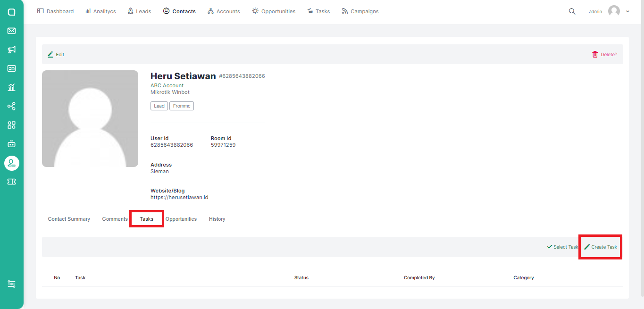Click the Task column header
Image resolution: width=644 pixels, height=309 pixels.
click(80, 277)
